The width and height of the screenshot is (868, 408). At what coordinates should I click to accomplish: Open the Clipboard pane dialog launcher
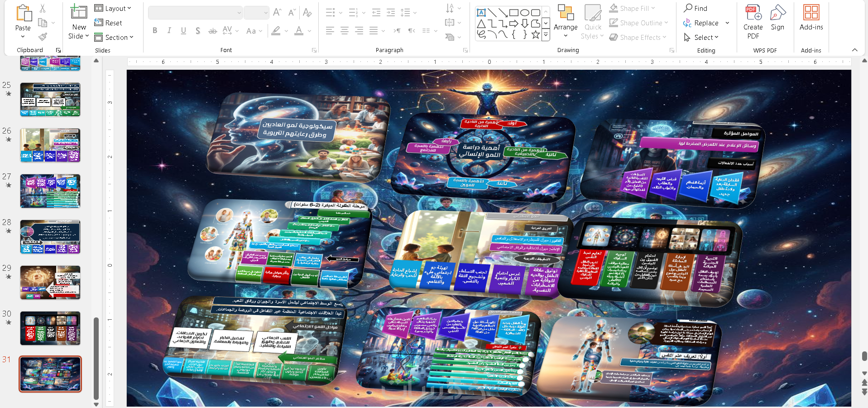58,50
